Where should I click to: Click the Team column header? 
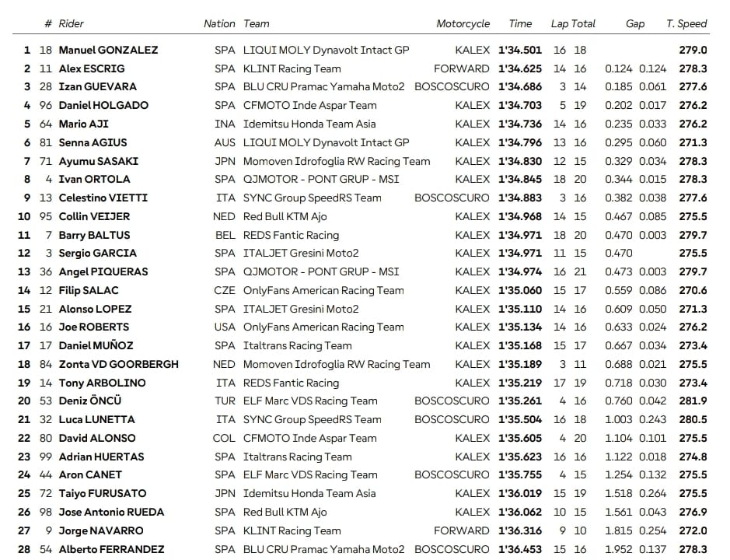[x=256, y=23]
